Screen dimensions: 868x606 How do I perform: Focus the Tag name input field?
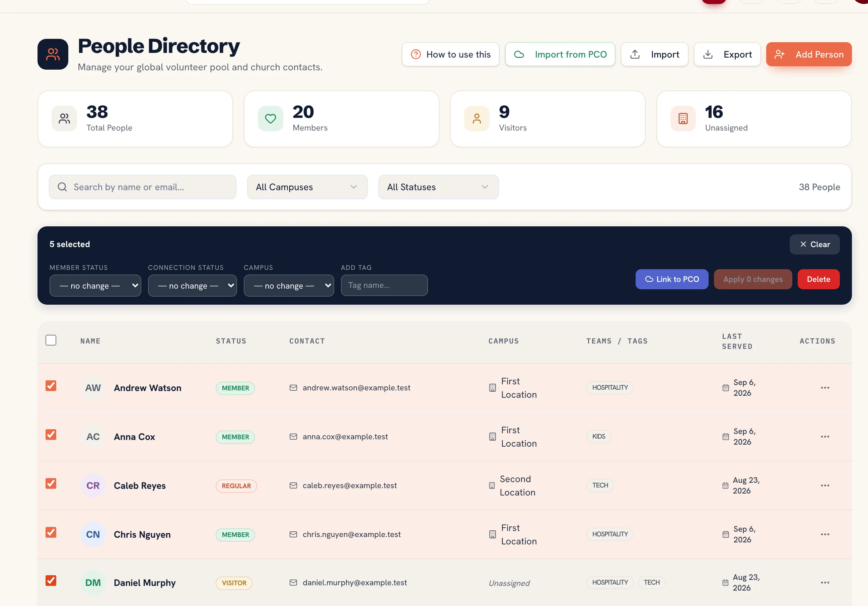[x=384, y=285]
